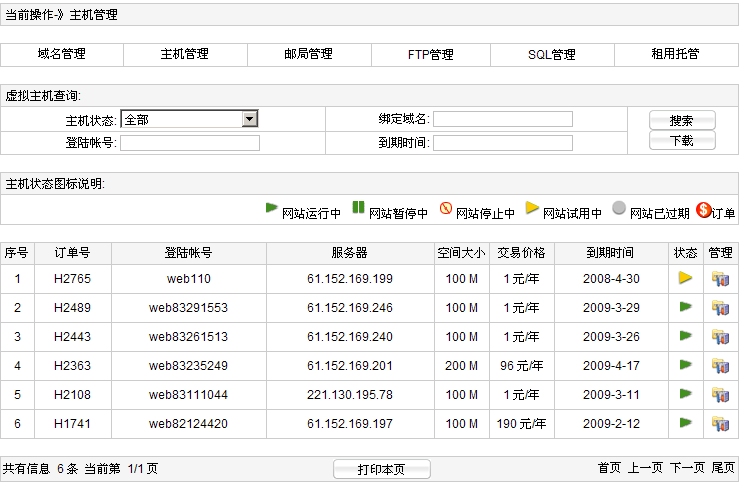Screen dimensions: 742x484
Task: Click order number H2765
Action: point(72,279)
